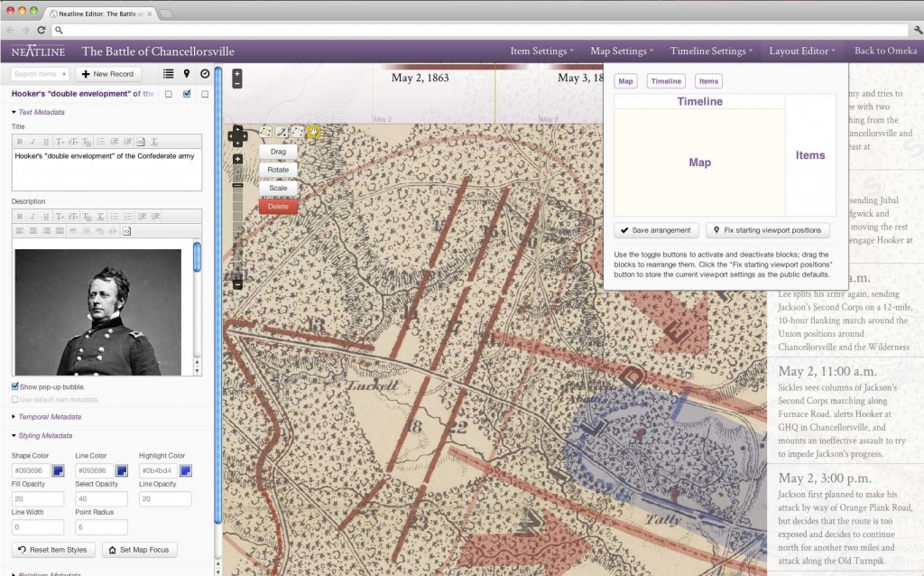Open font family dropdown in Description toolbar
This screenshot has width=924, height=576.
pyautogui.click(x=60, y=217)
